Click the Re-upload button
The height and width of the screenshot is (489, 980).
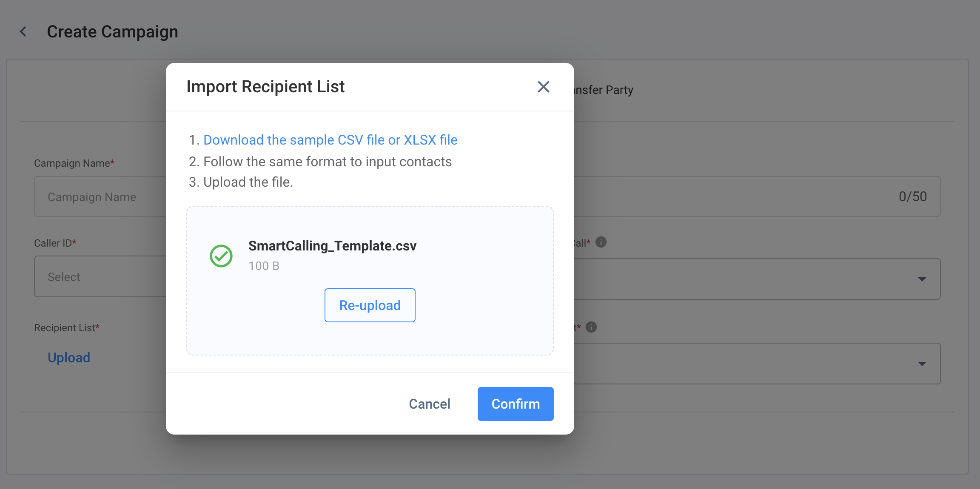370,305
